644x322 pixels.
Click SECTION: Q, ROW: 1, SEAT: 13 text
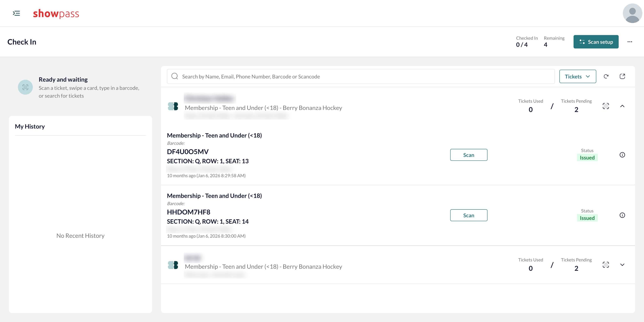pos(208,161)
